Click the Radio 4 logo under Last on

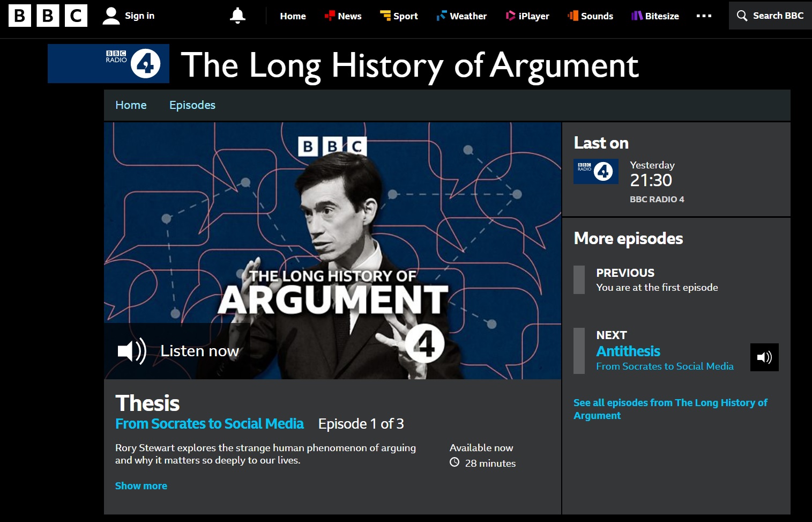coord(596,172)
